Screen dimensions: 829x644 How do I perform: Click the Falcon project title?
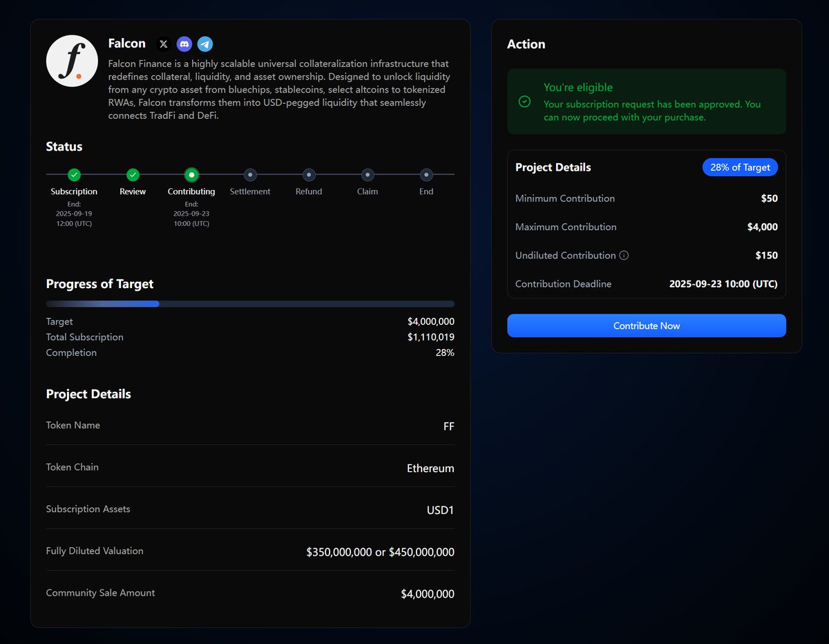click(127, 44)
